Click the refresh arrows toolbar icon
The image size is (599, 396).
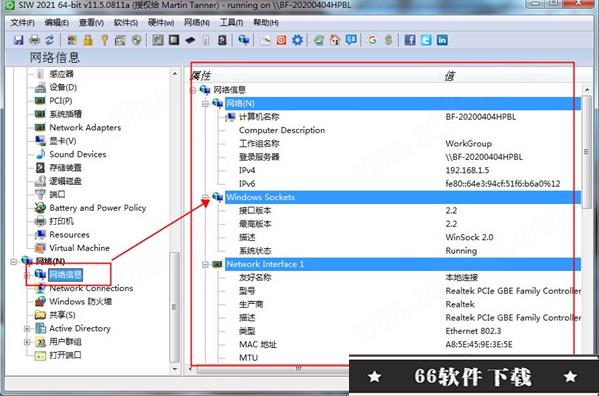[50, 40]
